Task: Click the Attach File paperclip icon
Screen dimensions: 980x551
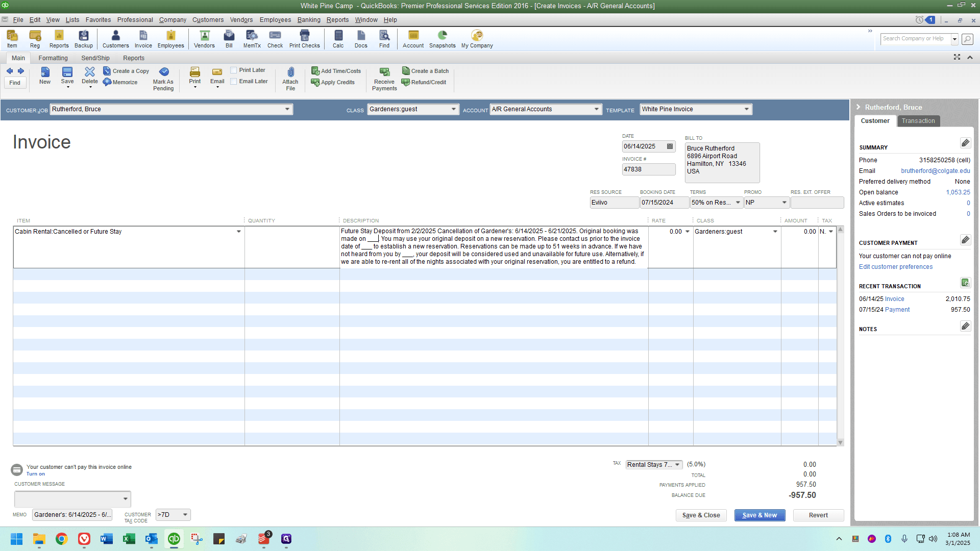Action: pyautogui.click(x=290, y=79)
